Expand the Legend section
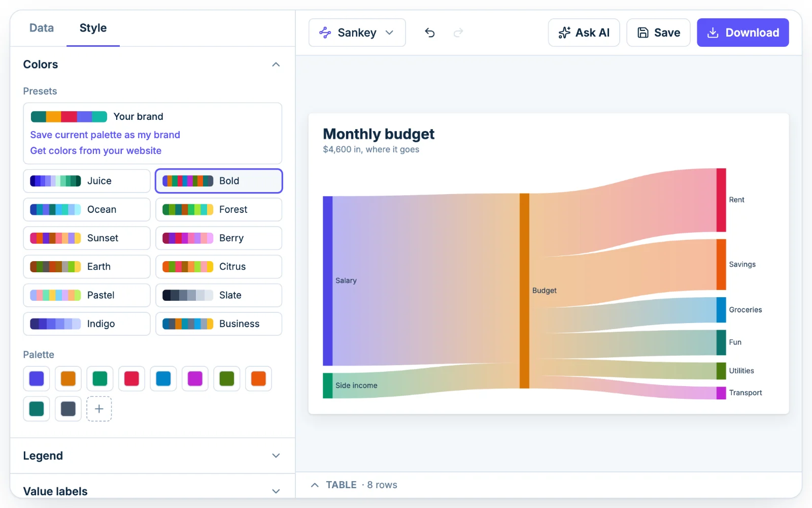 point(152,456)
